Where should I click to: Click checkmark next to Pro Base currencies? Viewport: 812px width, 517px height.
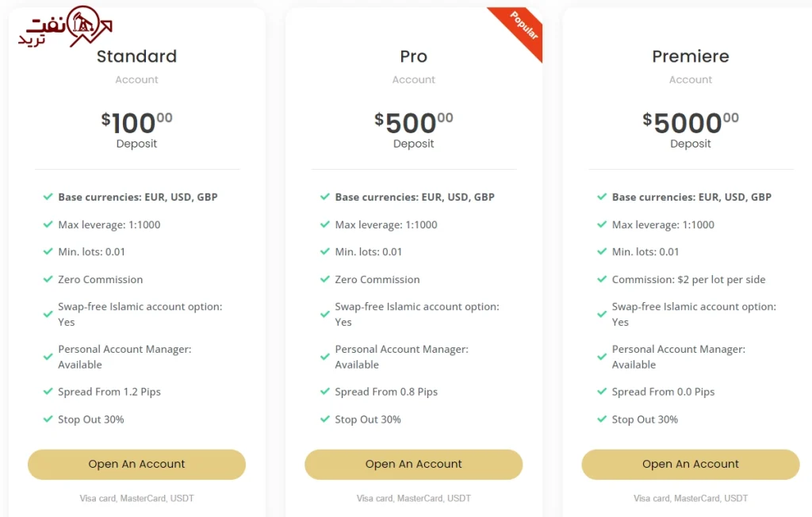324,197
